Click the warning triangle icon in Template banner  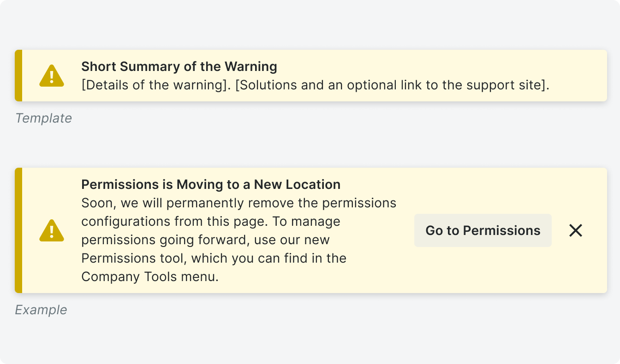(52, 76)
